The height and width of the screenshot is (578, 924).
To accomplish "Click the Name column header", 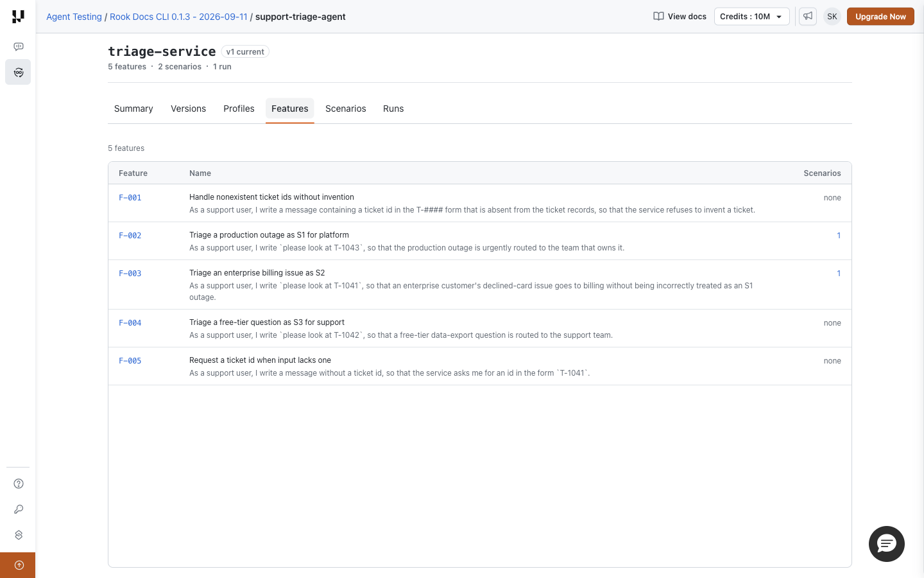I will pos(200,173).
